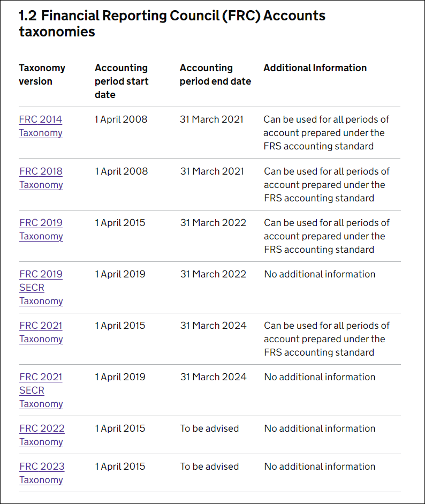Open the FRC 2018 Taxonomy link

(x=41, y=178)
